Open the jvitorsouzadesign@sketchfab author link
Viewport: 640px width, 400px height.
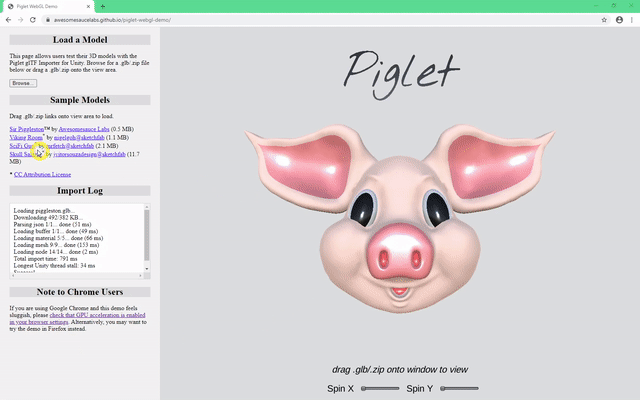[89, 154]
